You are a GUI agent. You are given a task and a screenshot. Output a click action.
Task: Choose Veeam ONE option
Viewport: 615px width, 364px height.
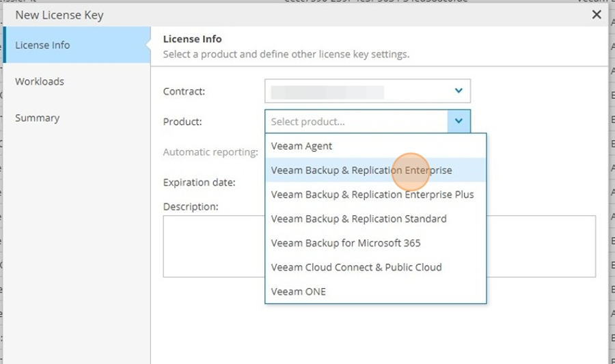coord(376,292)
